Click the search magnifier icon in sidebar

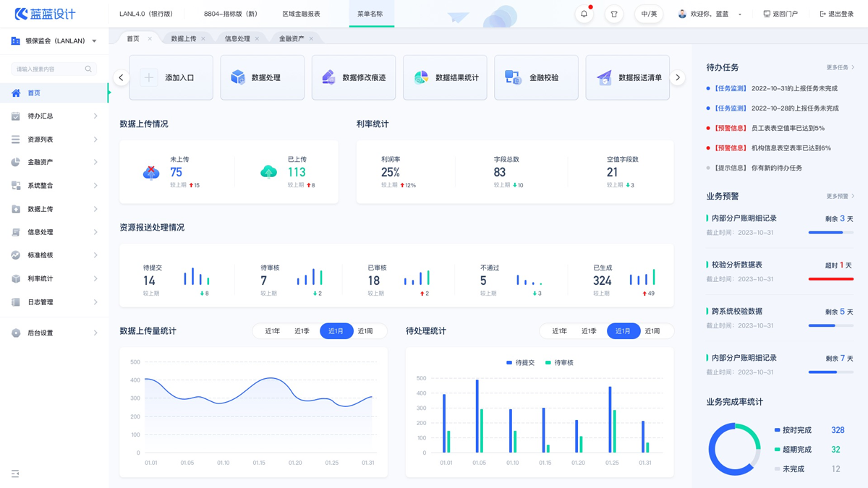click(x=88, y=69)
